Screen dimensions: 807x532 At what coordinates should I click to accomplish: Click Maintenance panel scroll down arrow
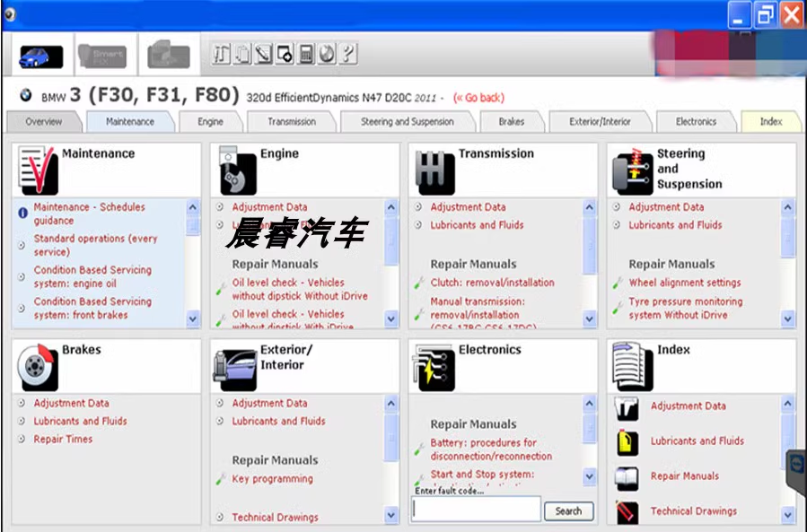coord(192,319)
